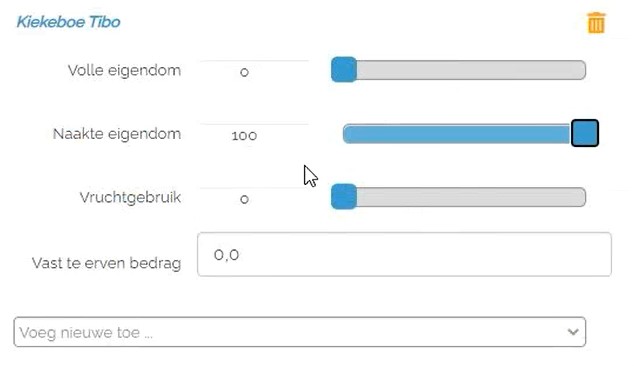634x366 pixels.
Task: Click the Naakte eigendom slider handle
Action: (x=585, y=133)
